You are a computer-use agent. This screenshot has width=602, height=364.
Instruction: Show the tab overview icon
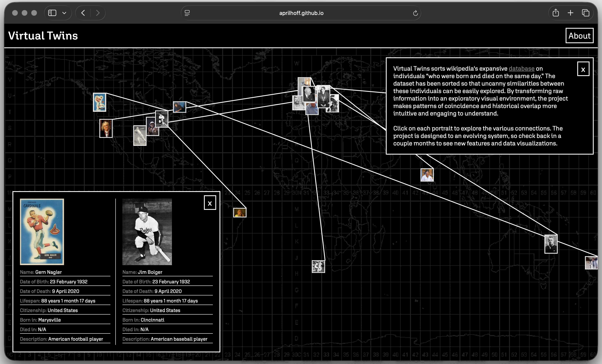click(x=585, y=13)
